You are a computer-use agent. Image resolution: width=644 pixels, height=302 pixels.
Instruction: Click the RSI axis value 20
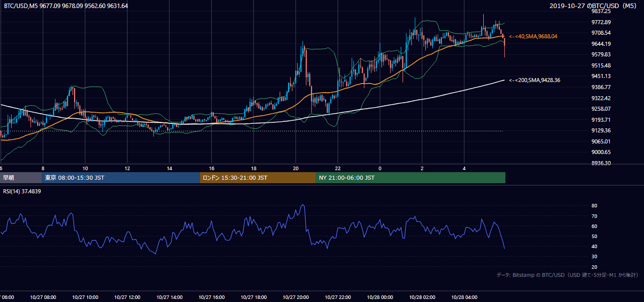click(x=595, y=267)
